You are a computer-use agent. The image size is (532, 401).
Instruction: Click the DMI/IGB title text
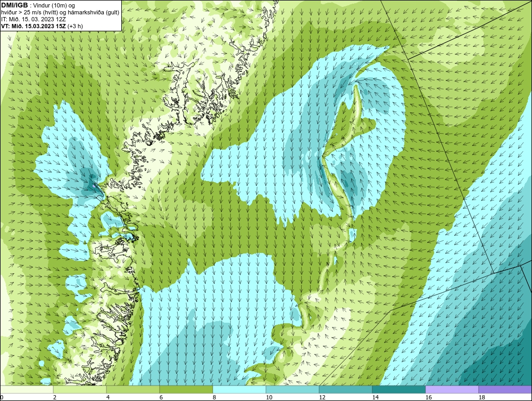pyautogui.click(x=14, y=5)
